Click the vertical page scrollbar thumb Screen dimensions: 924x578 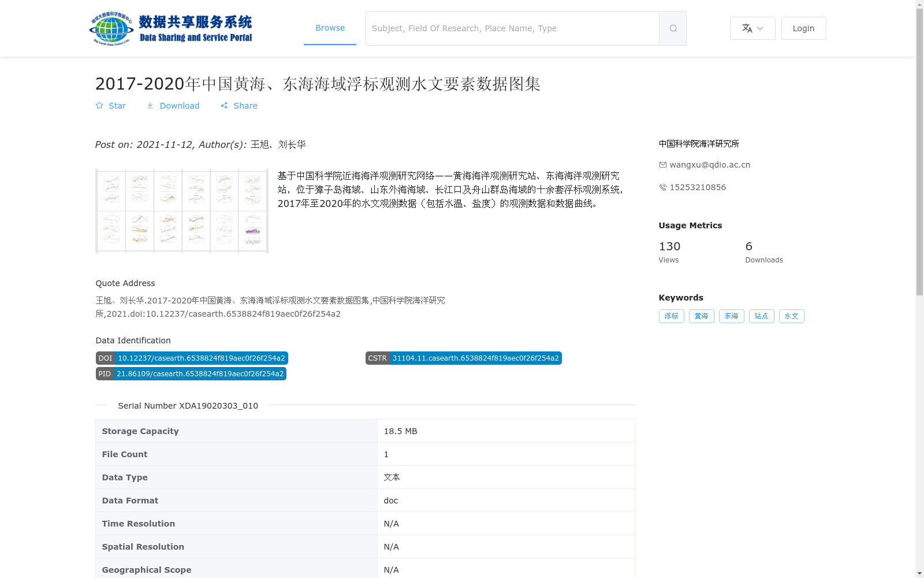click(x=919, y=152)
